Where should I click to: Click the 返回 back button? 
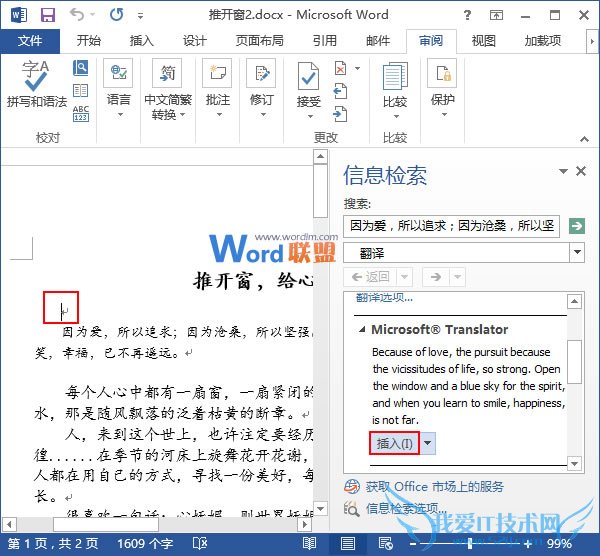[x=370, y=276]
